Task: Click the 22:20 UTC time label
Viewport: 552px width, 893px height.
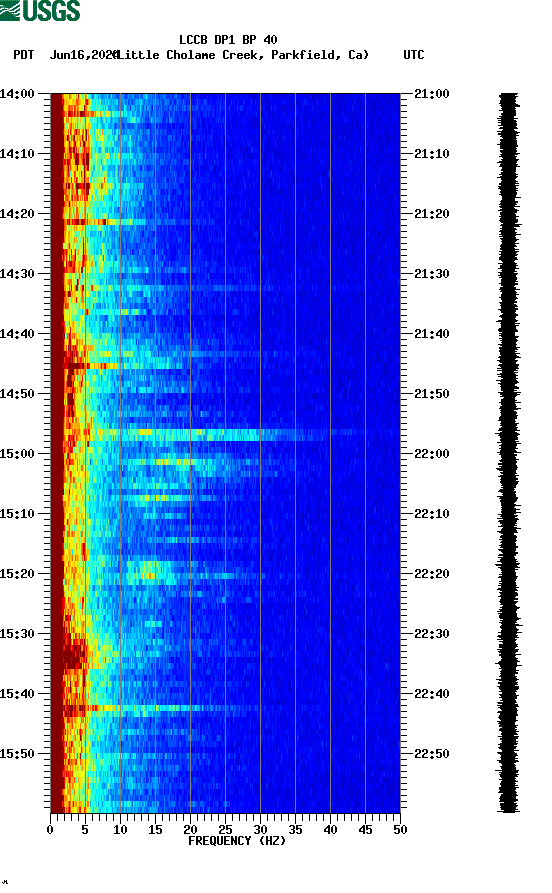Action: [432, 574]
